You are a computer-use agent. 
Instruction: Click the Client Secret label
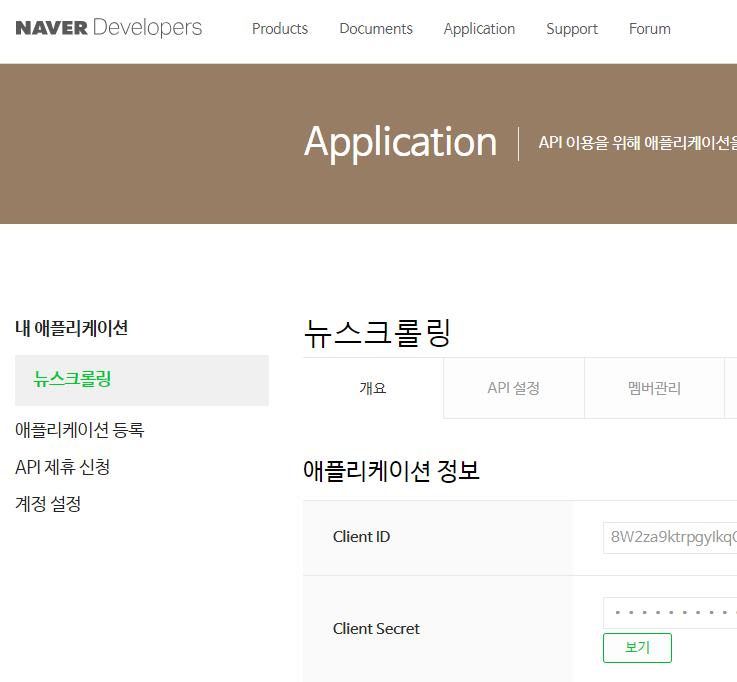pos(376,629)
